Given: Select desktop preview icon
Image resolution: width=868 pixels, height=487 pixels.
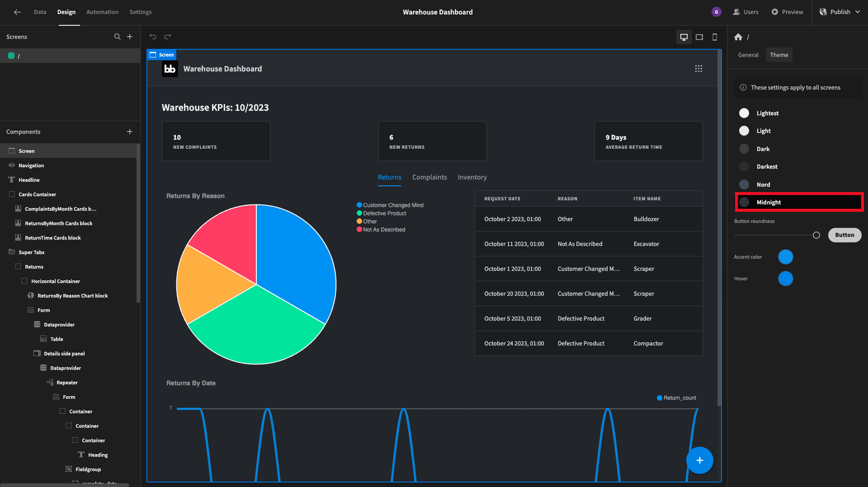Looking at the screenshot, I should coord(684,37).
